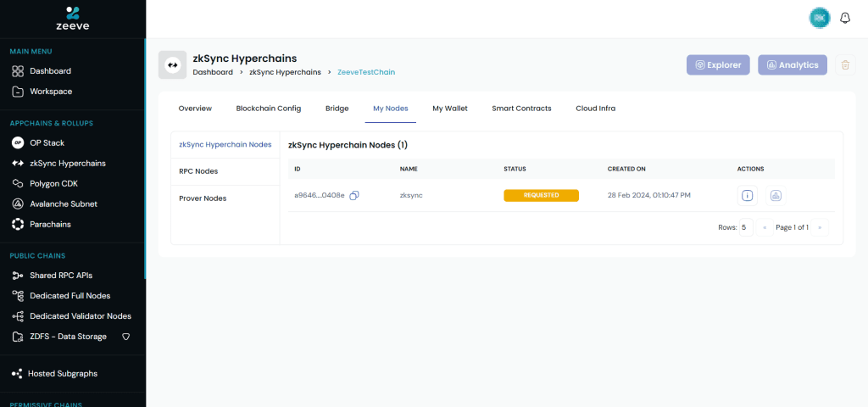
Task: Select zkSync Hyperchain Nodes side tab
Action: click(225, 144)
